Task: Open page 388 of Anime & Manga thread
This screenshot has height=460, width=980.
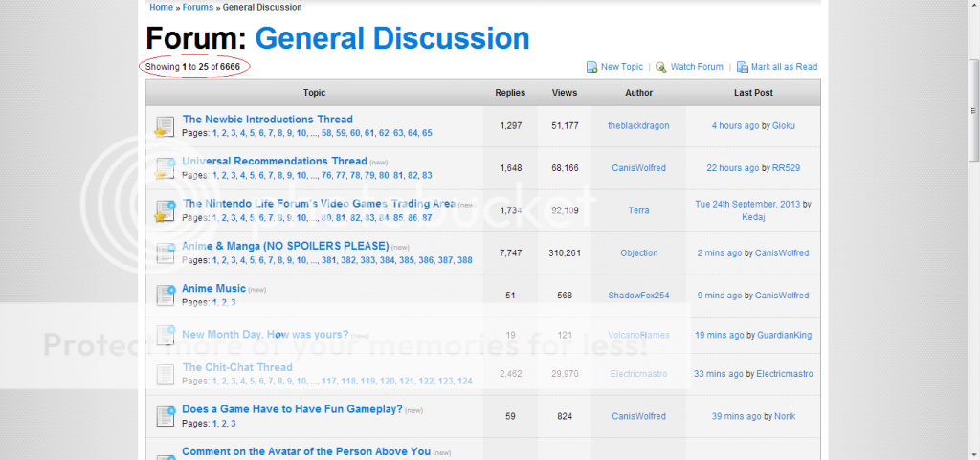Action: click(464, 260)
